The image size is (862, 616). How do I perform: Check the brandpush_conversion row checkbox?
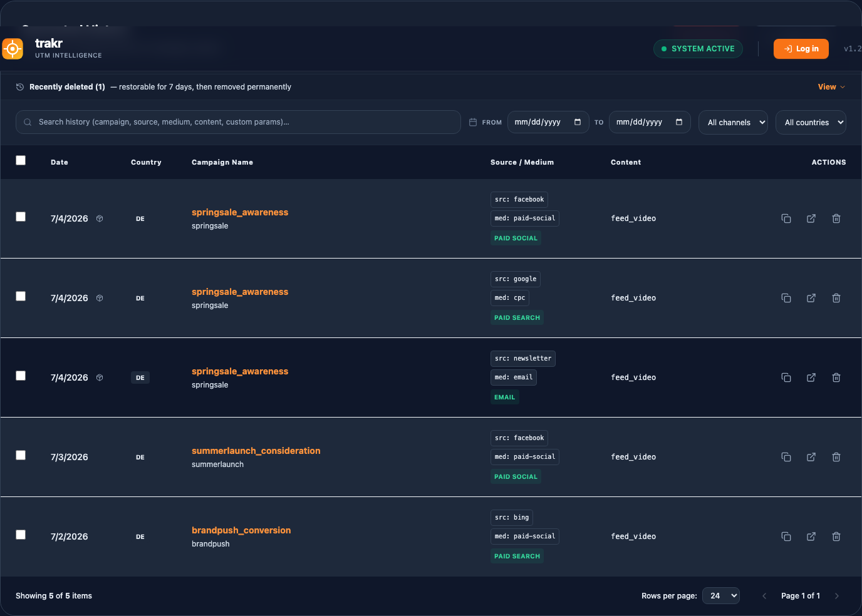[x=21, y=535]
